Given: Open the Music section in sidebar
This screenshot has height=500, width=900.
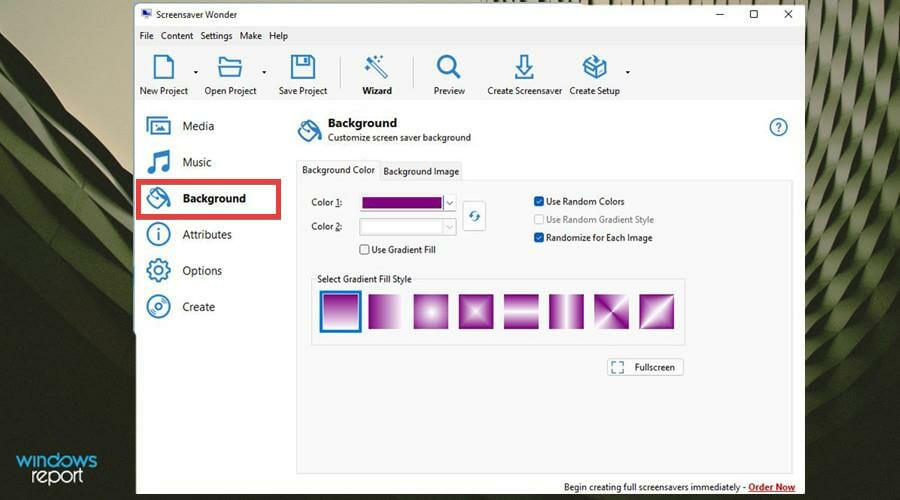Looking at the screenshot, I should tap(179, 162).
